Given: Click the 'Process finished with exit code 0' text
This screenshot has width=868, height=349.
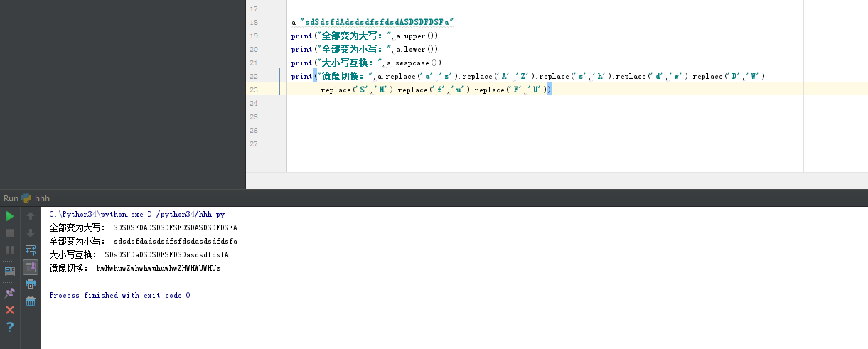Looking at the screenshot, I should [119, 295].
